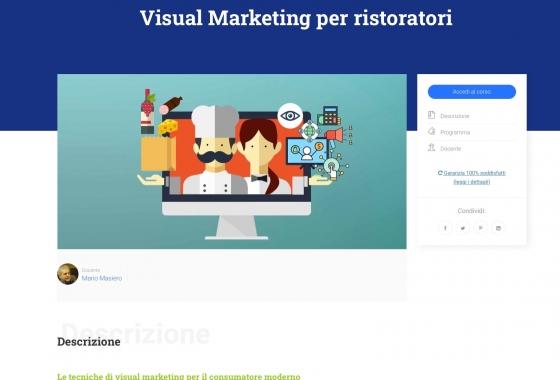Open the Garanzia 100% soddisfatti link
This screenshot has height=380, width=560.
(x=471, y=177)
